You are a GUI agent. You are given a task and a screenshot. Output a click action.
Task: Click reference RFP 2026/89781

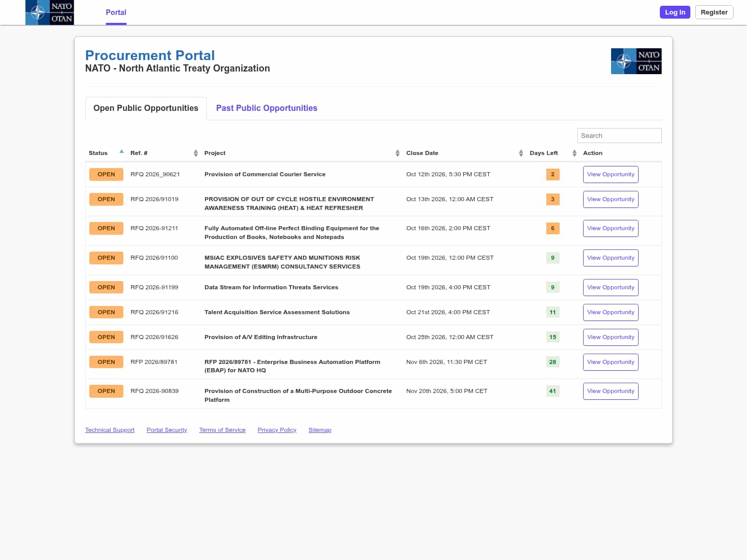[x=154, y=362]
